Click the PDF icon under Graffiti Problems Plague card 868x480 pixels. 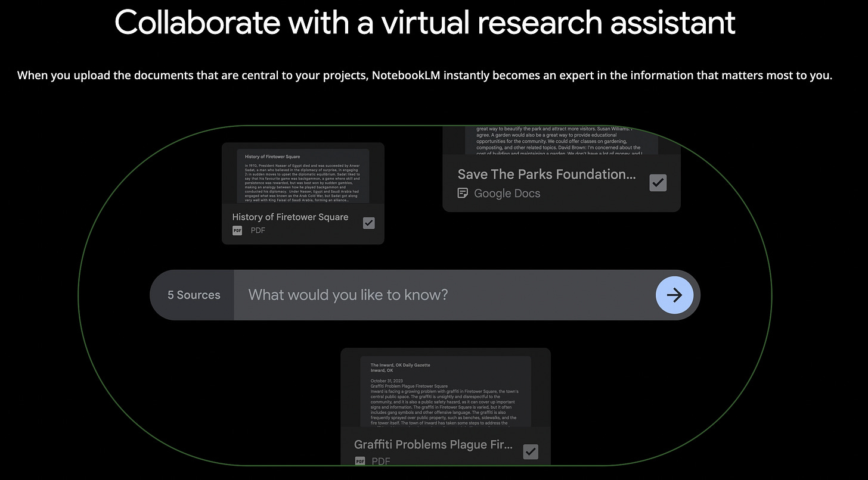click(359, 461)
